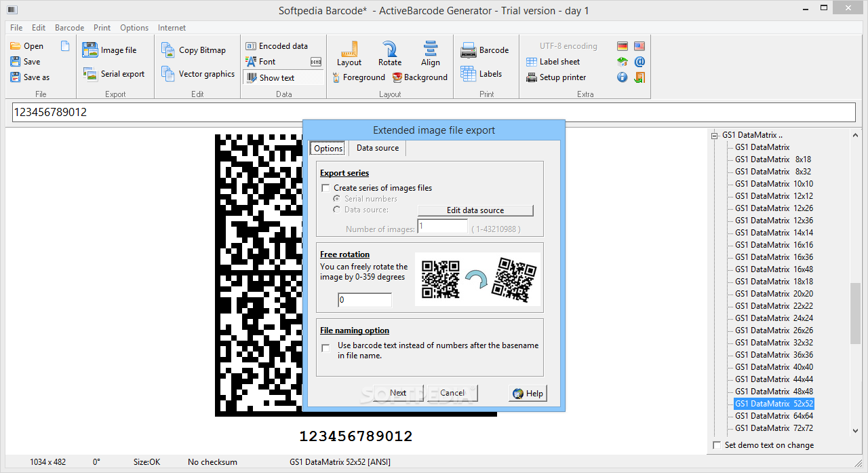Print Labels
Screen dimensions: 868x473
point(481,74)
